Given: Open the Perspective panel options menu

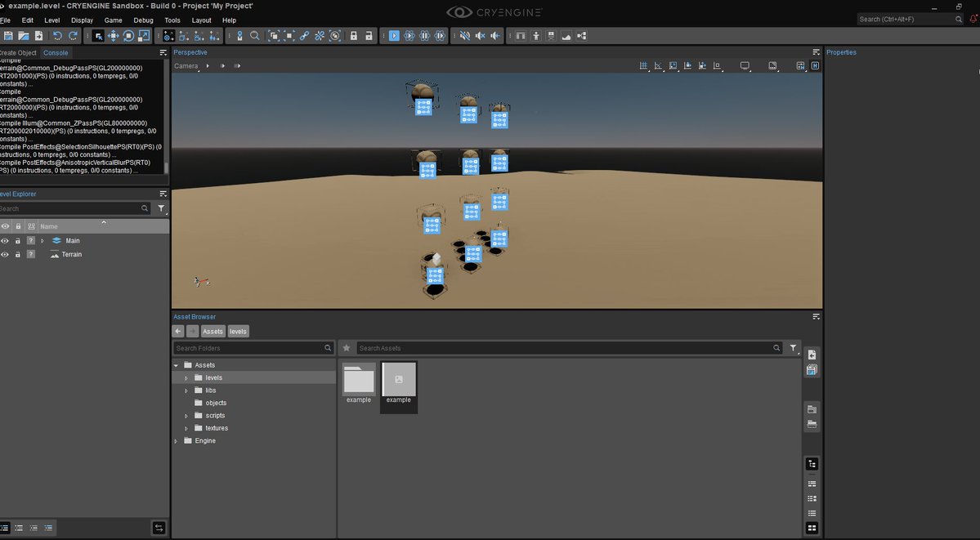Looking at the screenshot, I should coord(816,52).
